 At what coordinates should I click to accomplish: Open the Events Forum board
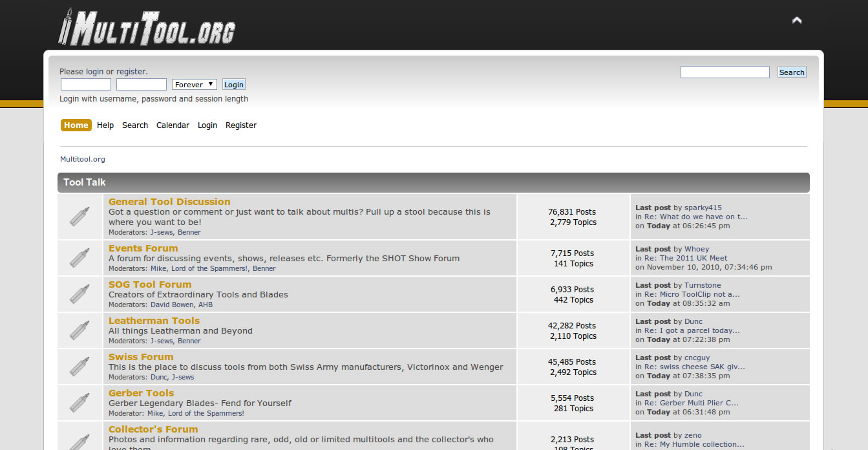point(143,248)
